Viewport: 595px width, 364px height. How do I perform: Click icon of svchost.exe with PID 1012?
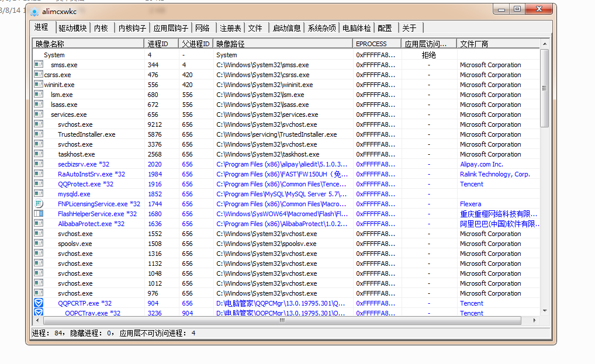pos(39,283)
